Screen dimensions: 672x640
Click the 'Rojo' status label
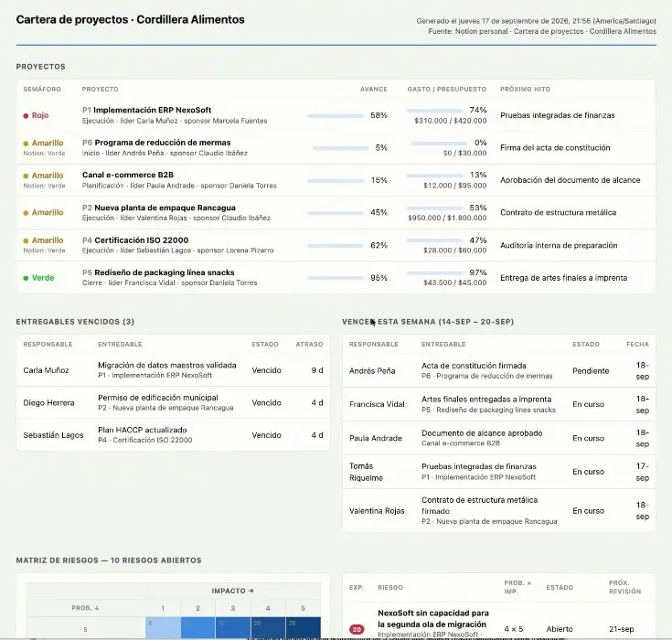[40, 115]
